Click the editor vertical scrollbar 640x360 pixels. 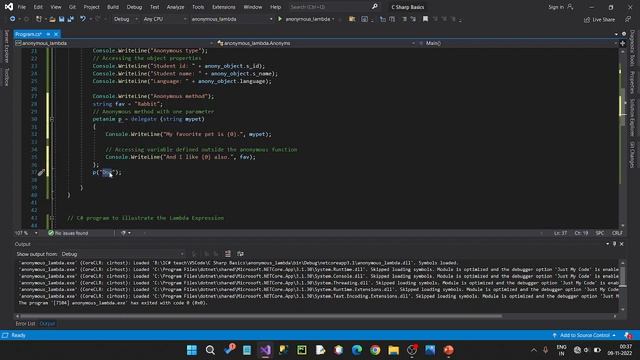[622, 139]
